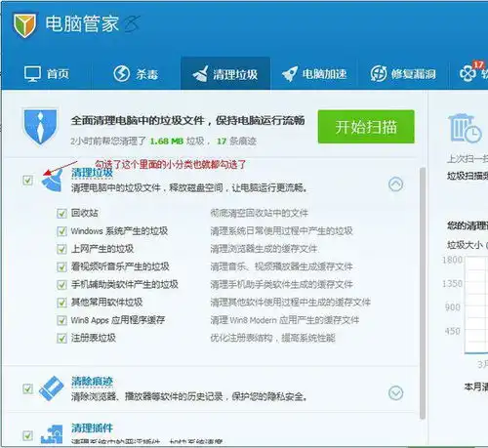Click the 清理垃圾 section title link

click(x=92, y=173)
